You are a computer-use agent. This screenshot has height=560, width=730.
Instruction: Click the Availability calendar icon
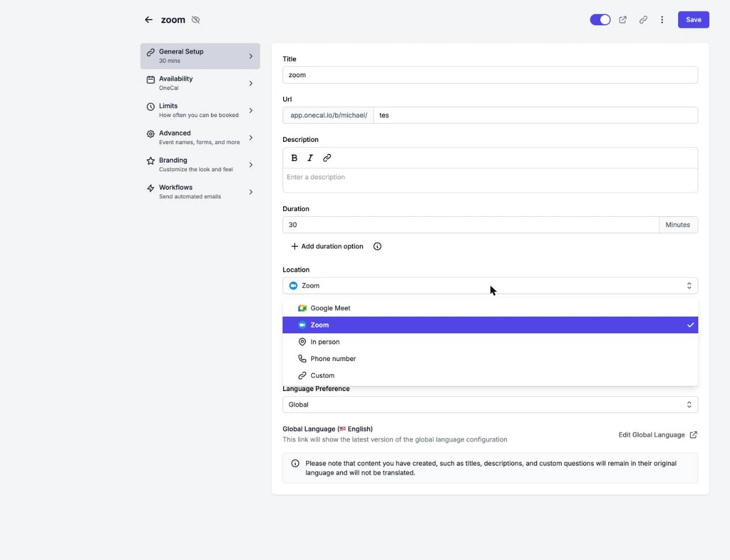coord(150,80)
